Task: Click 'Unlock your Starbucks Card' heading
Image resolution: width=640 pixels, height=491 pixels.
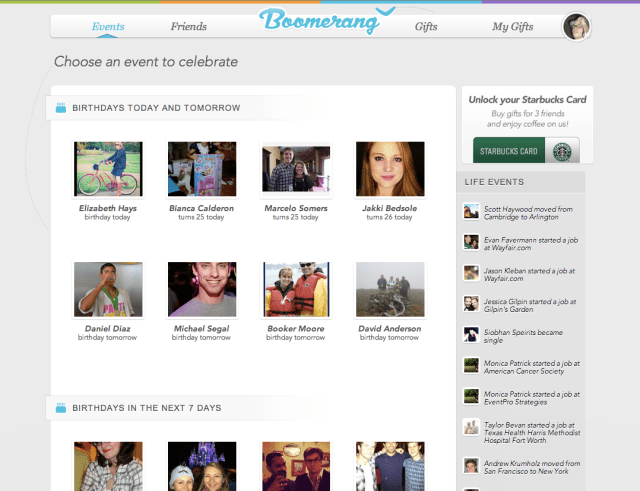Action: [527, 100]
